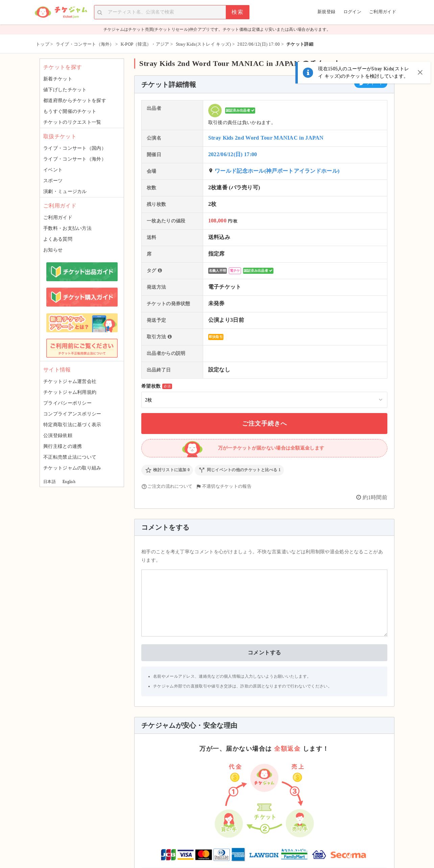The height and width of the screenshot is (868, 434).
Task: Click the 検索 search button
Action: [x=238, y=12]
